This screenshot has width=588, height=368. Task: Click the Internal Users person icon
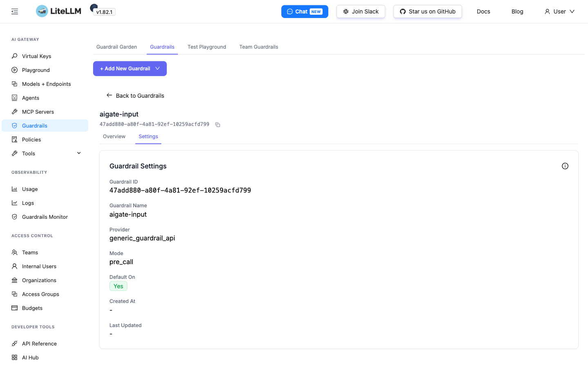pos(15,266)
